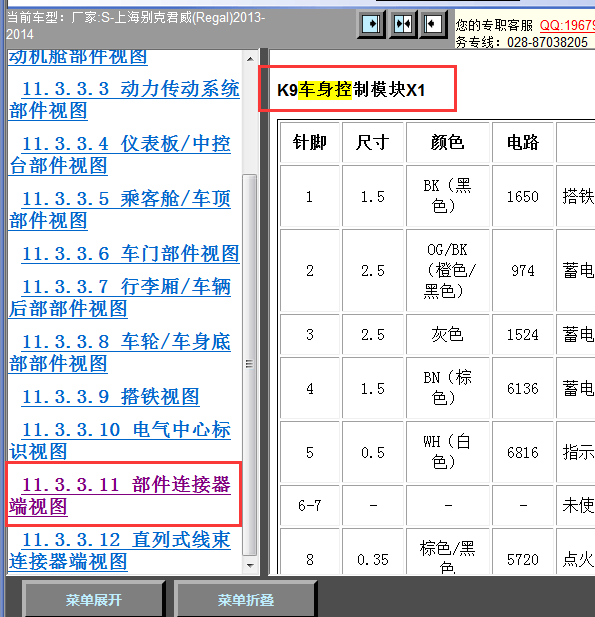The image size is (595, 617).
Task: Open 11.3.3.4 仪表板/中控台部件视图 link
Action: pyautogui.click(x=119, y=155)
